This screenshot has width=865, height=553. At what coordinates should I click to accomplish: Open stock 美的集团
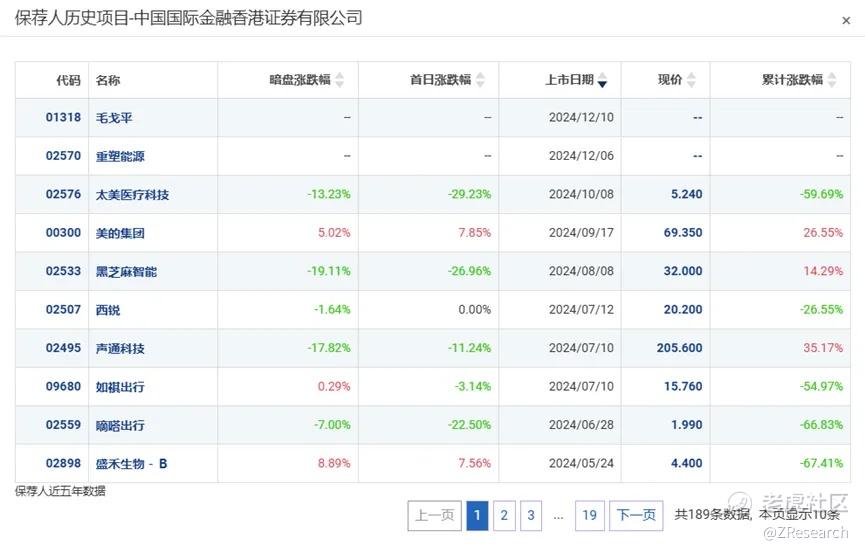tap(120, 233)
